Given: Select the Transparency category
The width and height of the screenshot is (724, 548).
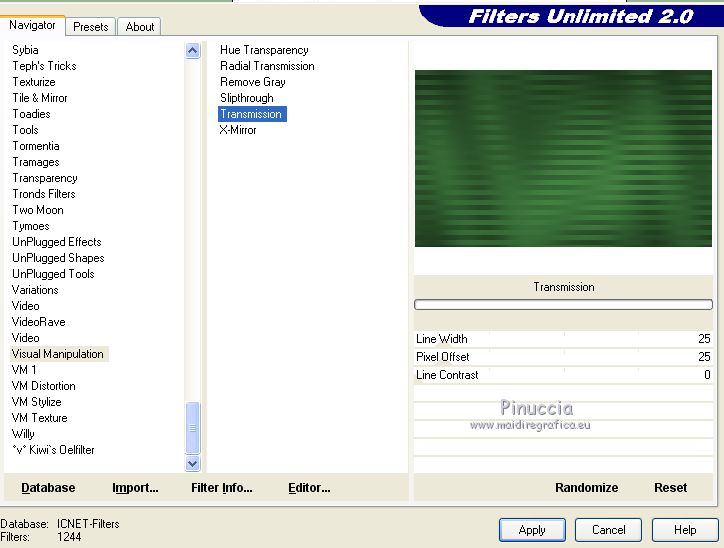Looking at the screenshot, I should (45, 178).
